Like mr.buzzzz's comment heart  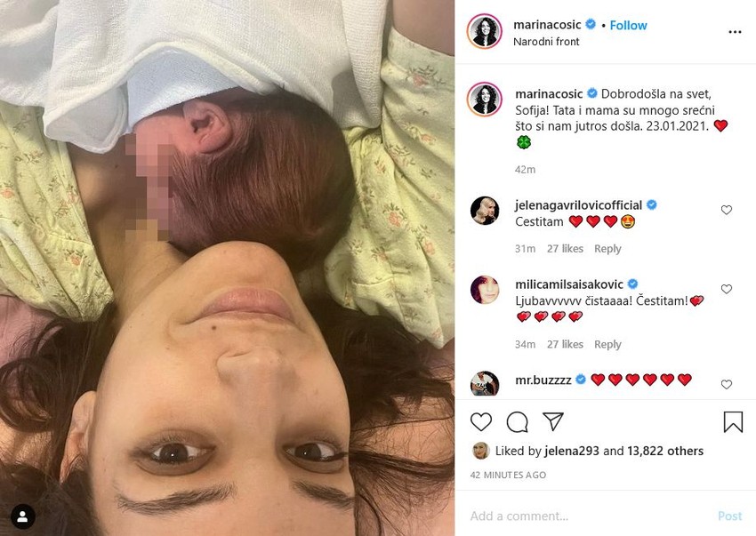tap(726, 384)
